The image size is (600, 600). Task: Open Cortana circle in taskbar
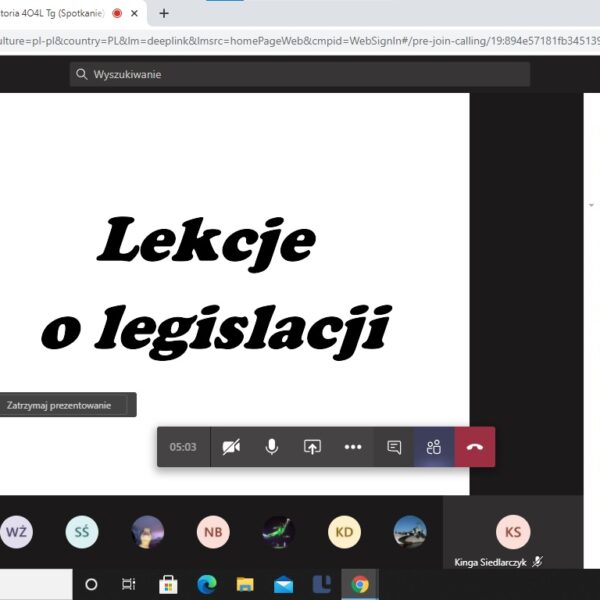(91, 584)
